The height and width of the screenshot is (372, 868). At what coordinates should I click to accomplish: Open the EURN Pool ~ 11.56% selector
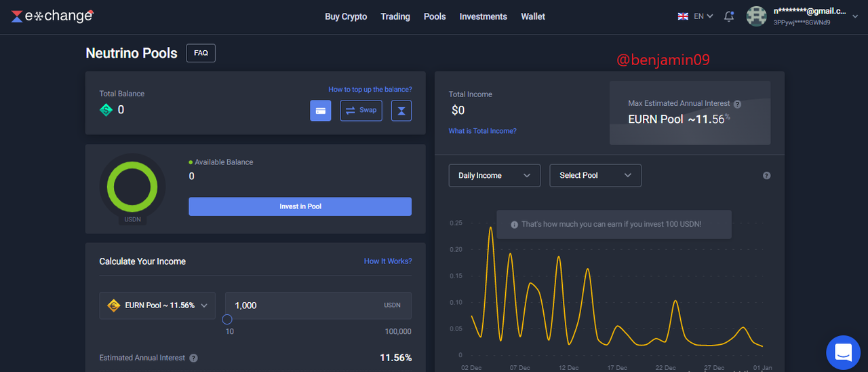(157, 305)
